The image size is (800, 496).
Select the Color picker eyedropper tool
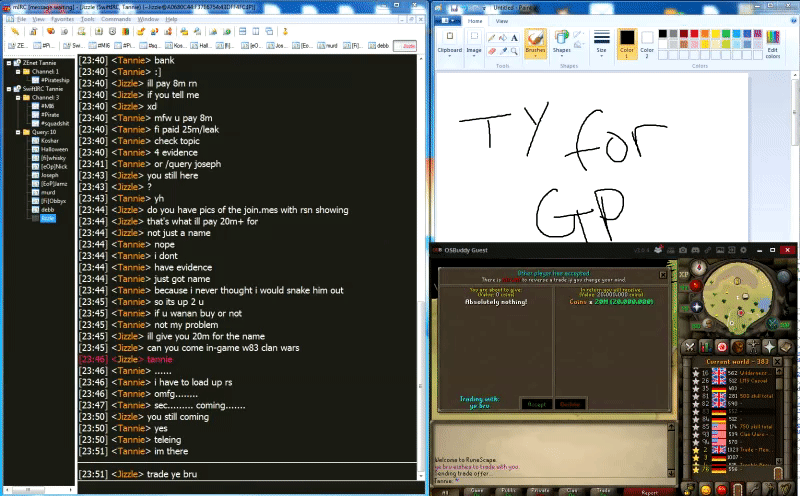503,51
